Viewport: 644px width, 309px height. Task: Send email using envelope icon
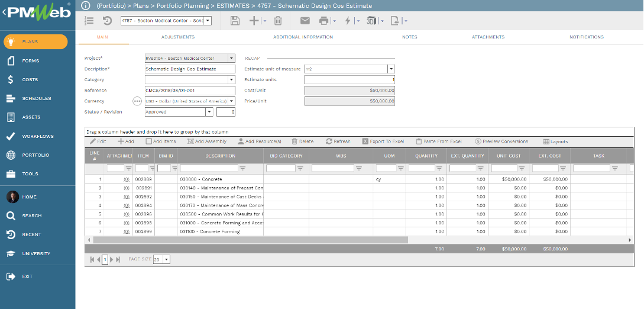[x=305, y=21]
